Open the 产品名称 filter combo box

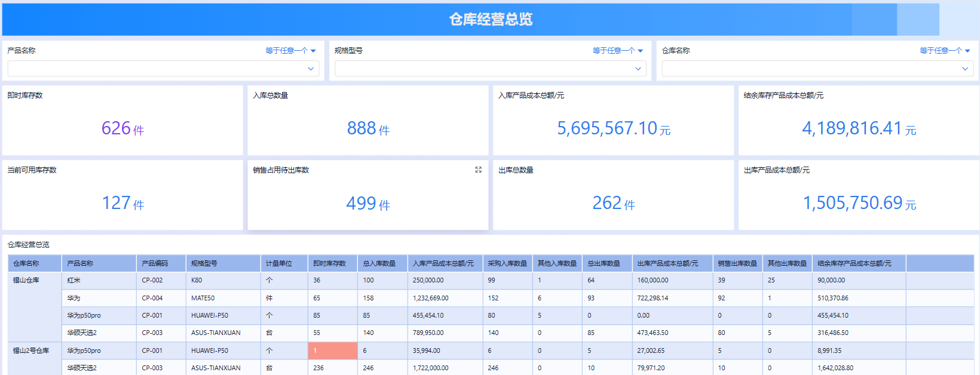click(x=163, y=69)
